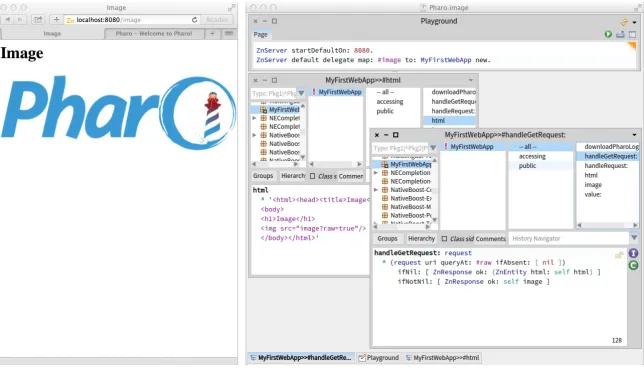Click the Hierarchy button in handleGetRequest: window
The width and height of the screenshot is (644, 368).
click(421, 239)
